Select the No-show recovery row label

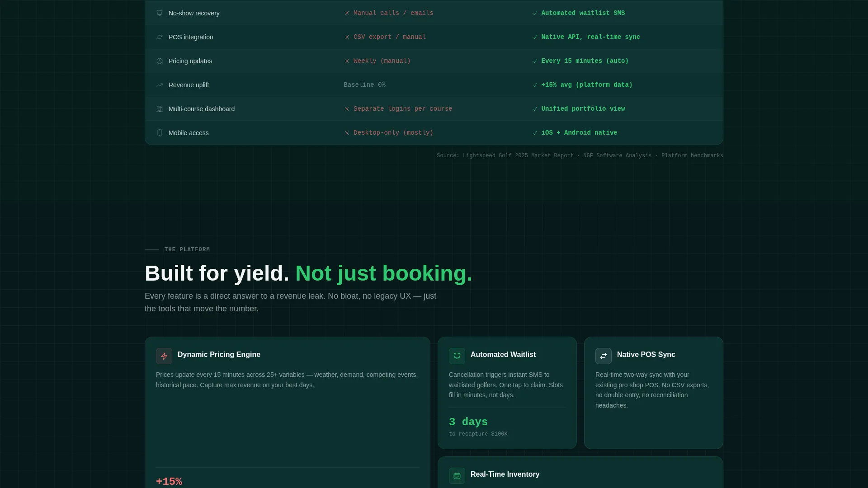pos(194,13)
